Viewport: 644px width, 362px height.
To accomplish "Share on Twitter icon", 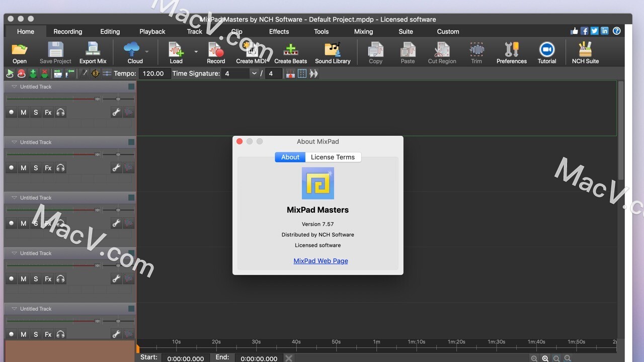I will (595, 31).
